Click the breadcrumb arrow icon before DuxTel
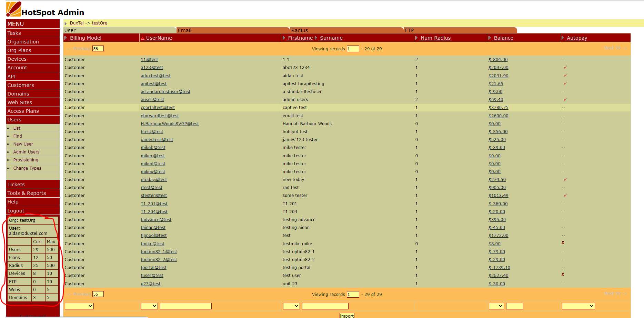 pyautogui.click(x=66, y=23)
